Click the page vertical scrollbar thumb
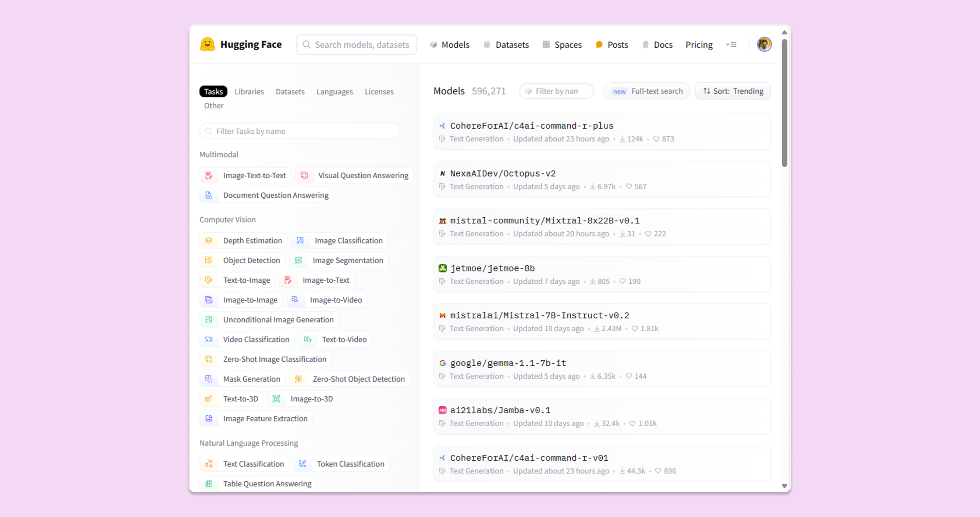980x517 pixels. [x=784, y=103]
